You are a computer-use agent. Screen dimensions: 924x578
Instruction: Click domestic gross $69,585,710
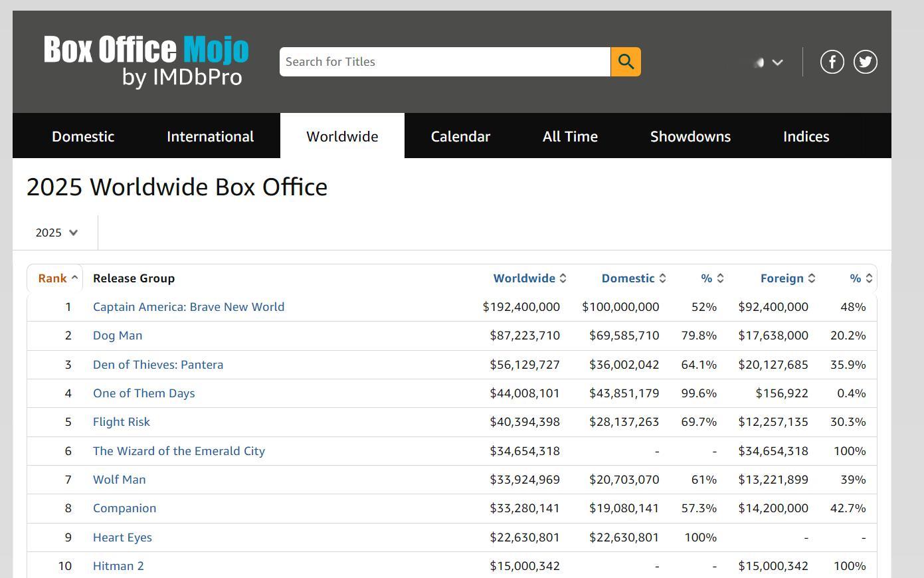624,336
